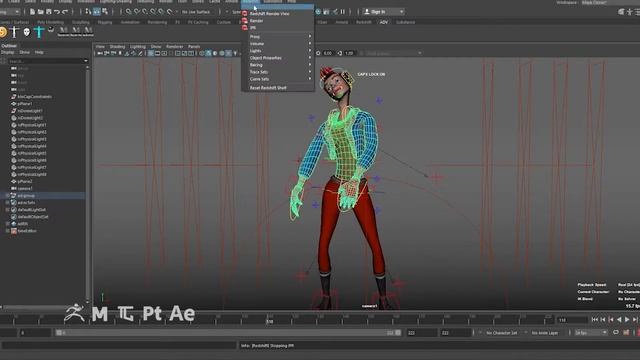
Task: Toggle snap to view planes
Action: [x=161, y=12]
